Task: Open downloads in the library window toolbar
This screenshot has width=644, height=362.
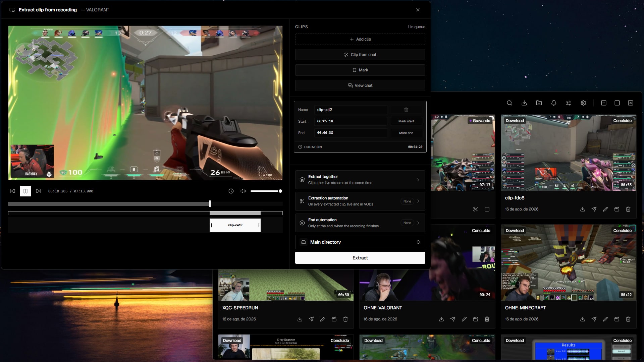Action: click(x=524, y=103)
